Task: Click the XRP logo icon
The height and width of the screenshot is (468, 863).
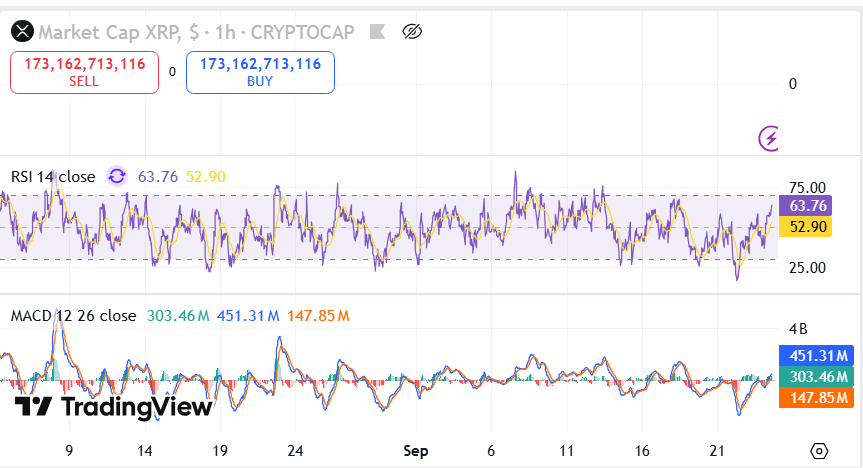Action: pyautogui.click(x=21, y=33)
